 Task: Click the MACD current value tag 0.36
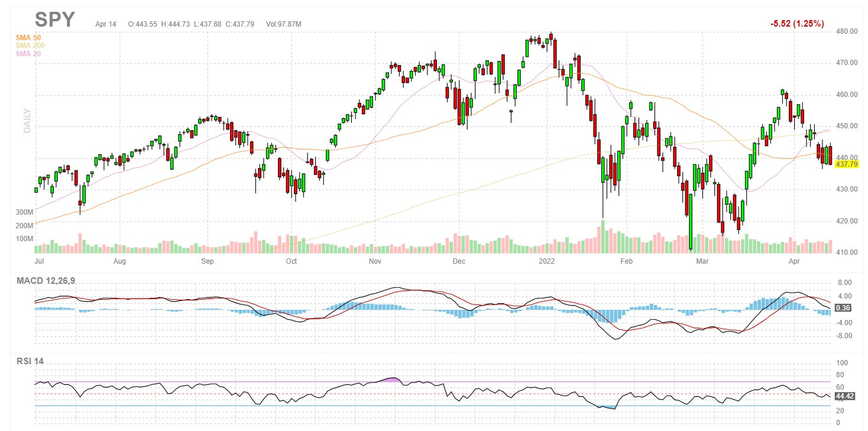pos(844,308)
